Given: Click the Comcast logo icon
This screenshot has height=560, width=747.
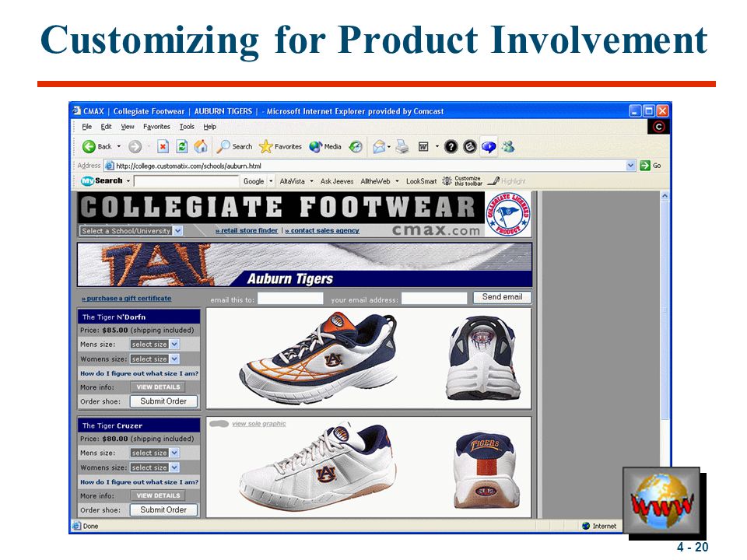Looking at the screenshot, I should [x=658, y=127].
